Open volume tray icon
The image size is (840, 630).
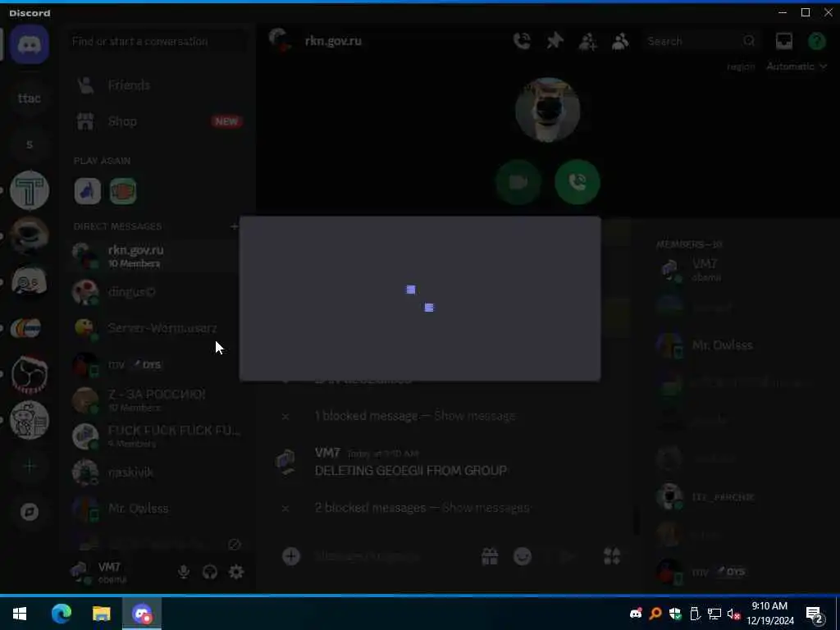pos(733,614)
